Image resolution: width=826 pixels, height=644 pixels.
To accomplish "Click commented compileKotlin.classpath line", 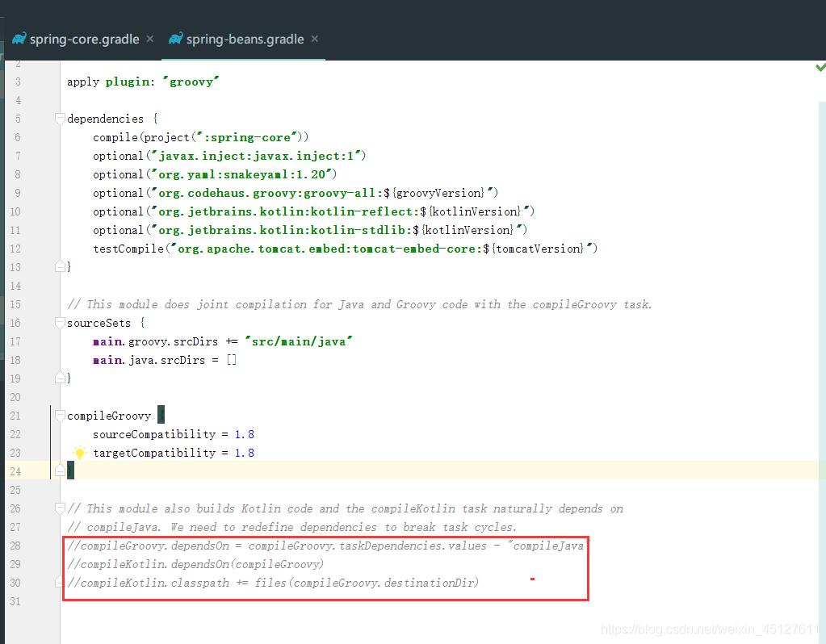I will click(x=273, y=583).
